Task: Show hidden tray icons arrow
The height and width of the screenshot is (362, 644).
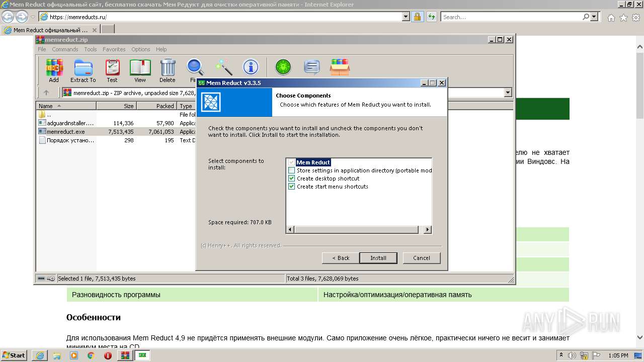Action: click(x=561, y=355)
